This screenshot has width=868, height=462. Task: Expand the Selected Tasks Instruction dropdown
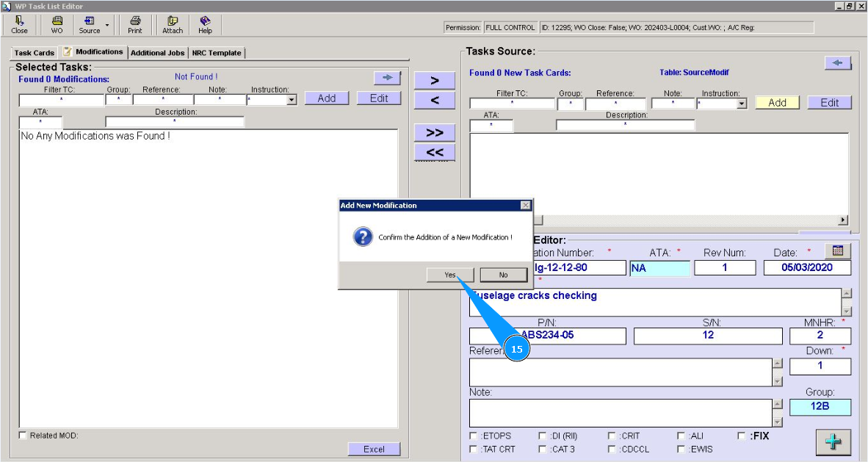tap(292, 100)
